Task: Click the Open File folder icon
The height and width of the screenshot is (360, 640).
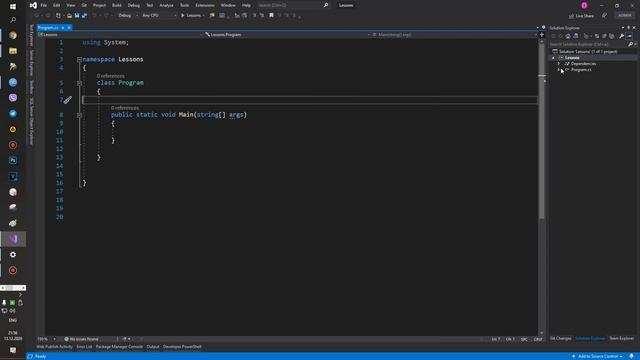Action: click(x=69, y=16)
